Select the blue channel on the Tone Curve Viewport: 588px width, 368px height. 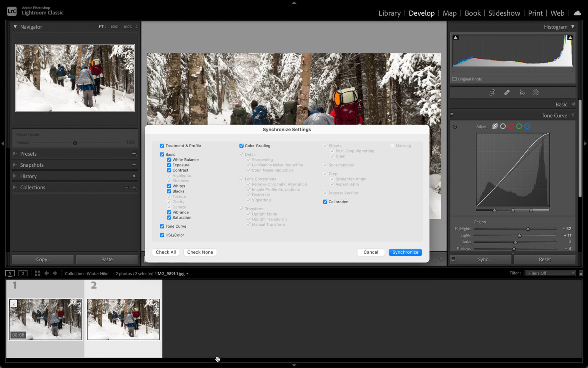pyautogui.click(x=527, y=126)
